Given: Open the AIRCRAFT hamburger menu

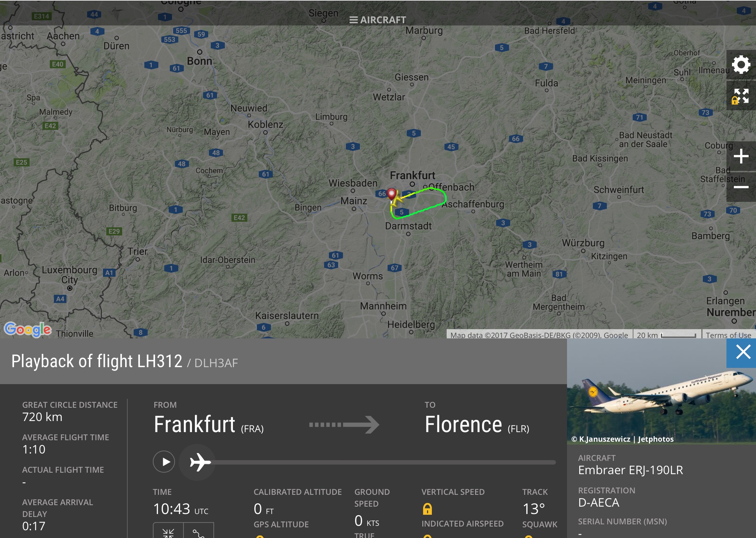Looking at the screenshot, I should point(378,20).
